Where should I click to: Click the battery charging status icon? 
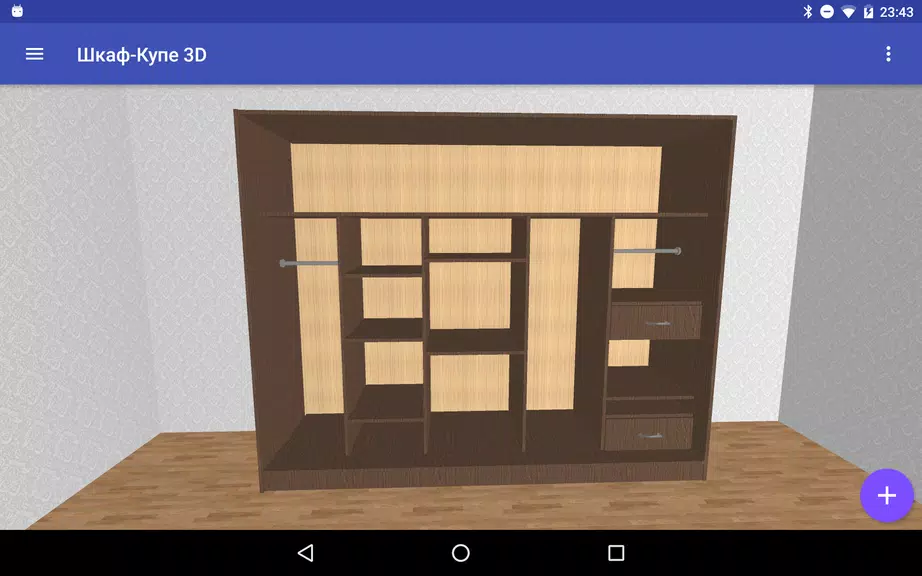(x=868, y=12)
